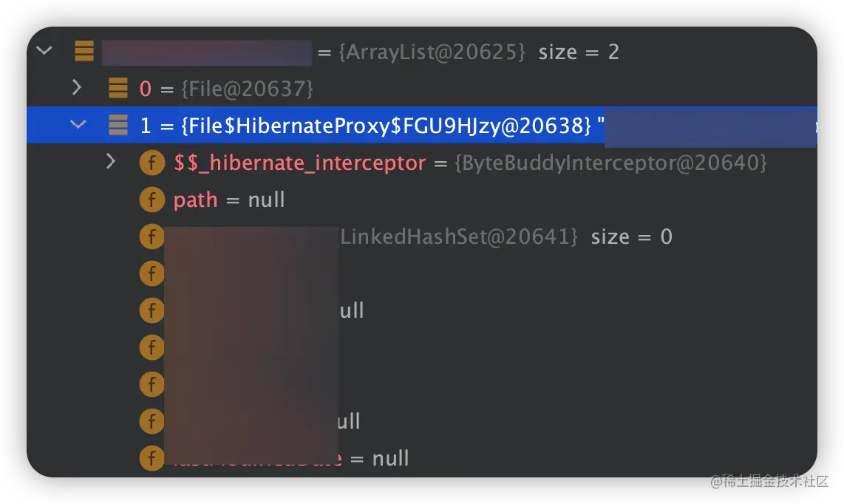The width and height of the screenshot is (844, 504).
Task: Click the field icon of $$_hibernate_interceptor
Action: [152, 163]
